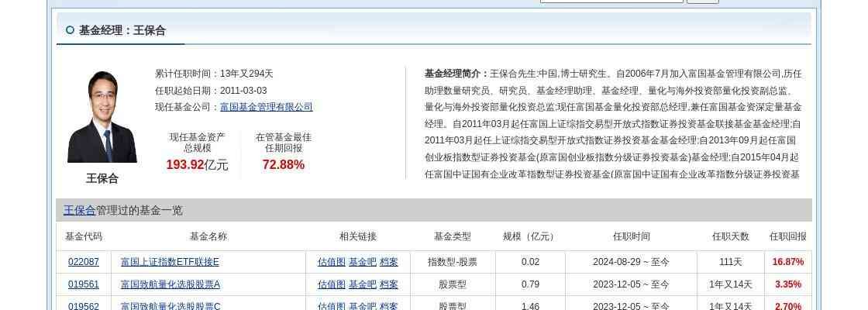Image resolution: width=868 pixels, height=310 pixels.
Task: Open fund code 019561 link
Action: [84, 284]
